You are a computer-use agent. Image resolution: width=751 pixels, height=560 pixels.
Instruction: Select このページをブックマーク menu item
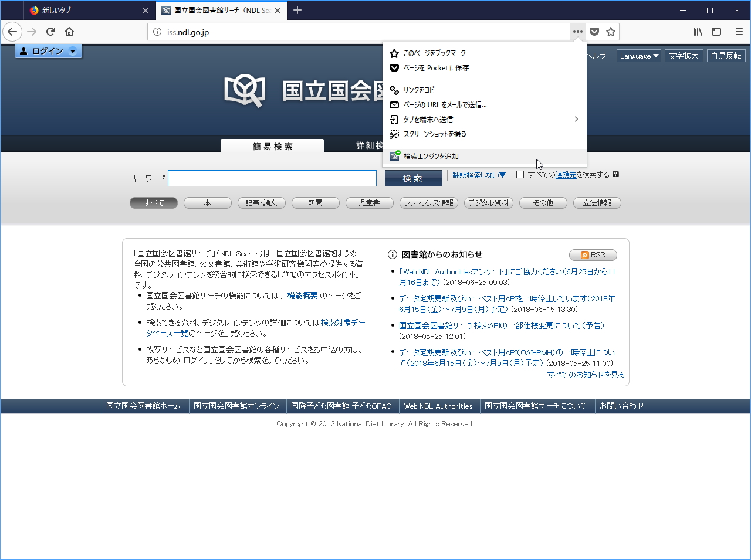point(485,53)
